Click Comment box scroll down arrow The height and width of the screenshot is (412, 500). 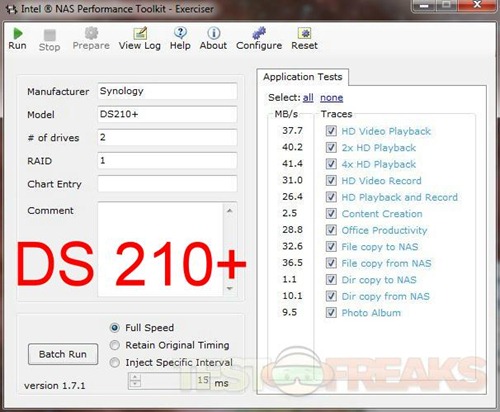pos(230,288)
